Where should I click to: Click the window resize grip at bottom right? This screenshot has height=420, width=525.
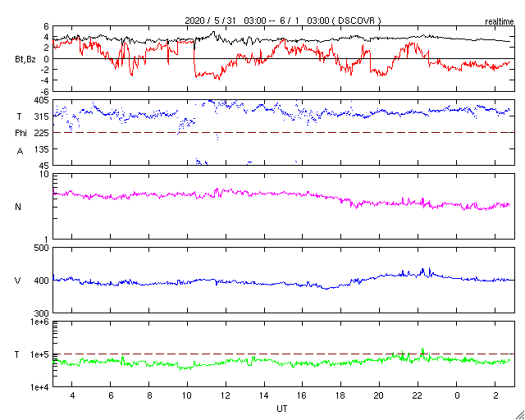pyautogui.click(x=520, y=415)
